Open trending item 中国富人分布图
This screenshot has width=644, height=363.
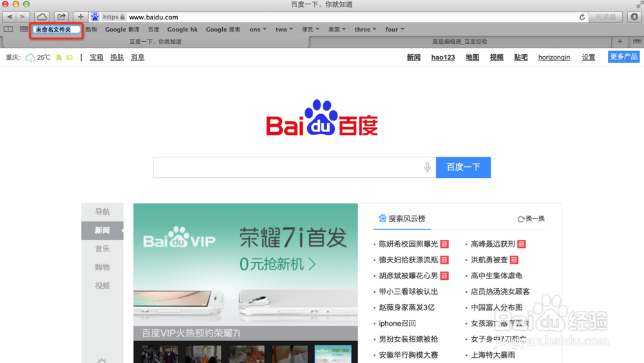coord(497,308)
